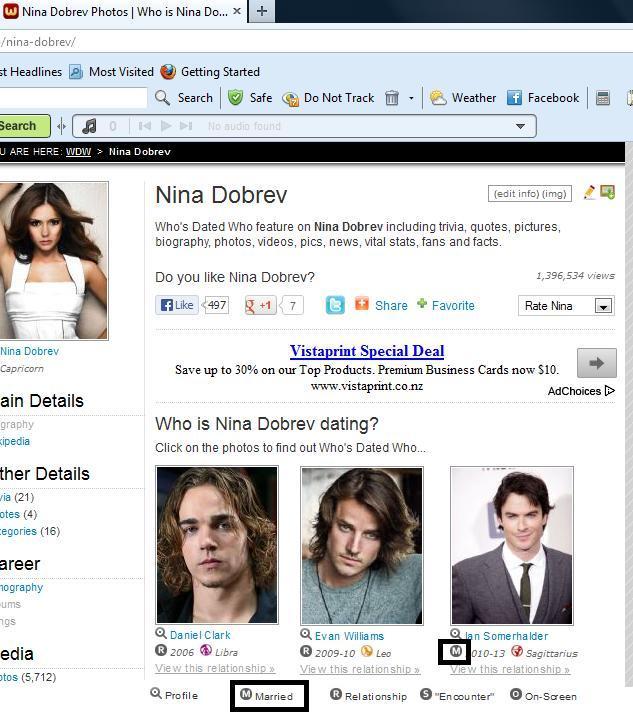Click Evan Williams' photo
The image size is (633, 712).
(362, 545)
